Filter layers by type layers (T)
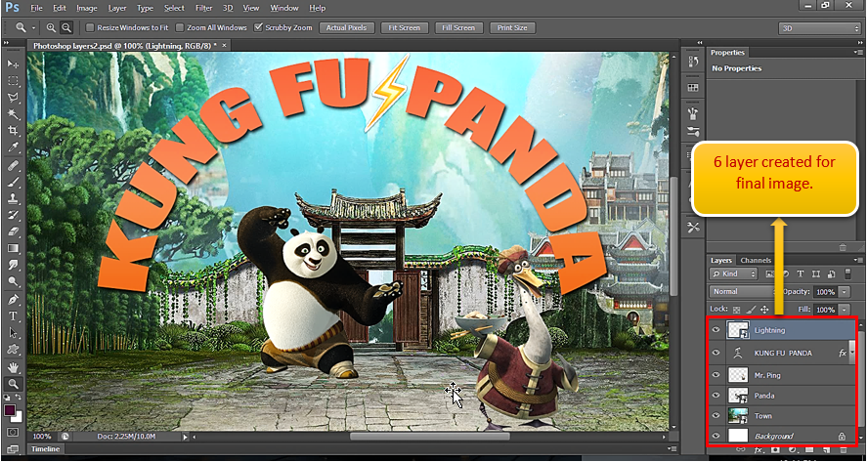The height and width of the screenshot is (462, 868). click(x=800, y=273)
